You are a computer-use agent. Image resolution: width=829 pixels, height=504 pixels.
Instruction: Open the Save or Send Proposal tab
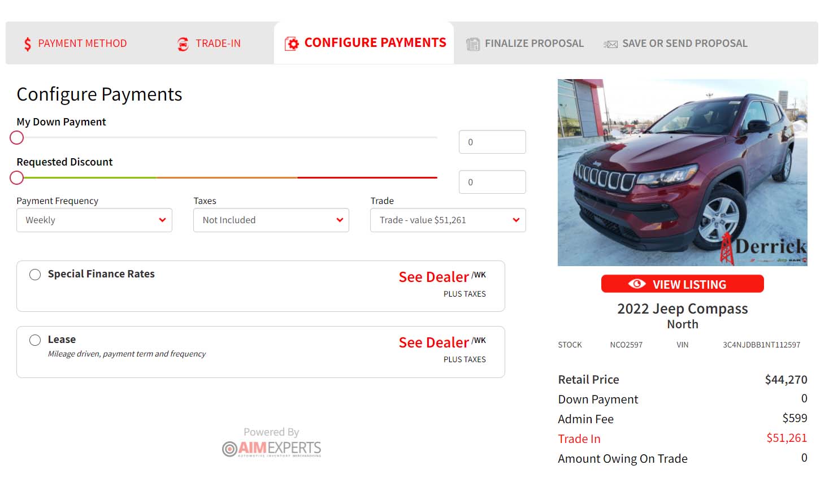pos(676,44)
